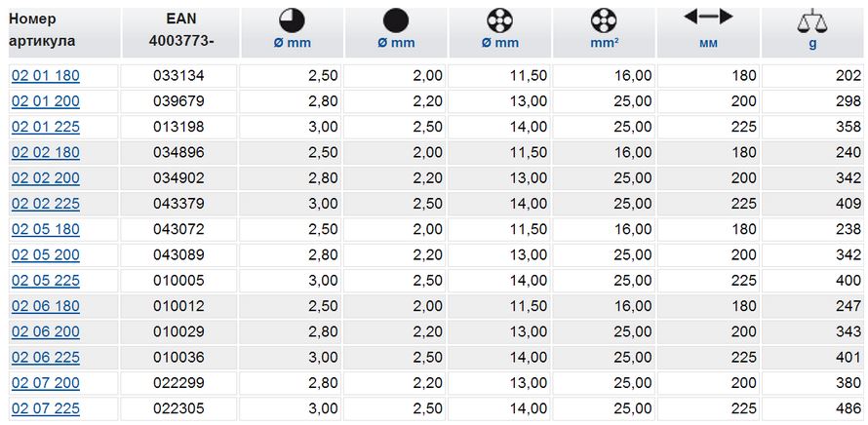This screenshot has height=425, width=868.
Task: Open article 02 02 180
Action: coord(45,152)
